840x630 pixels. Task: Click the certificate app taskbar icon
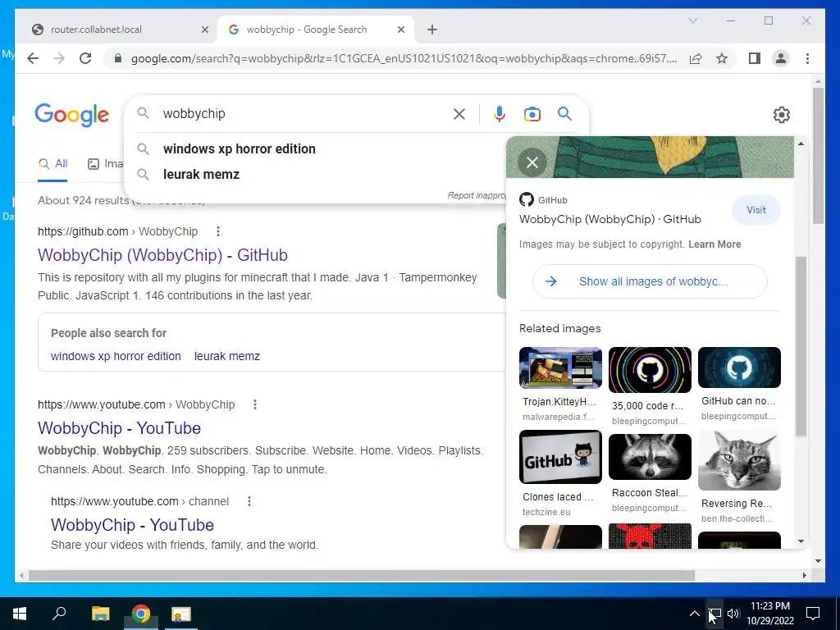pos(181,614)
